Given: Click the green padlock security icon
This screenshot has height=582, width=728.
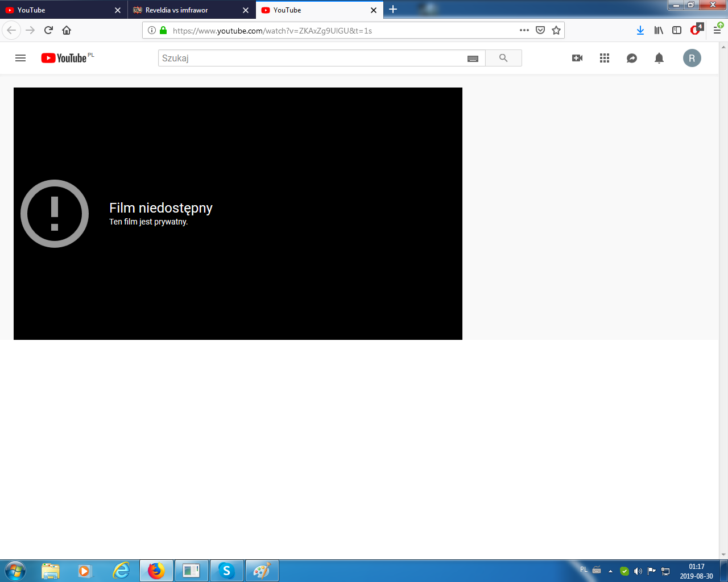Looking at the screenshot, I should (x=163, y=31).
